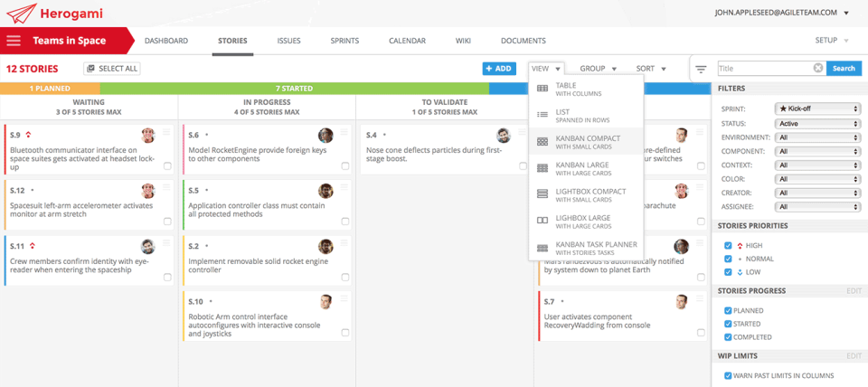868x387 pixels.
Task: Tick the checkbox on story S.6 card
Action: 345,166
